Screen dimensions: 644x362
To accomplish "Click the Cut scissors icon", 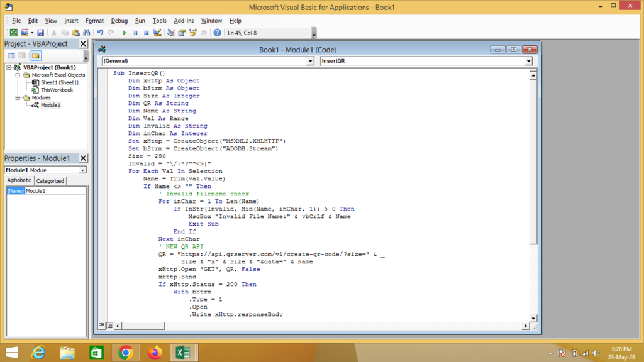I will pos(54,33).
